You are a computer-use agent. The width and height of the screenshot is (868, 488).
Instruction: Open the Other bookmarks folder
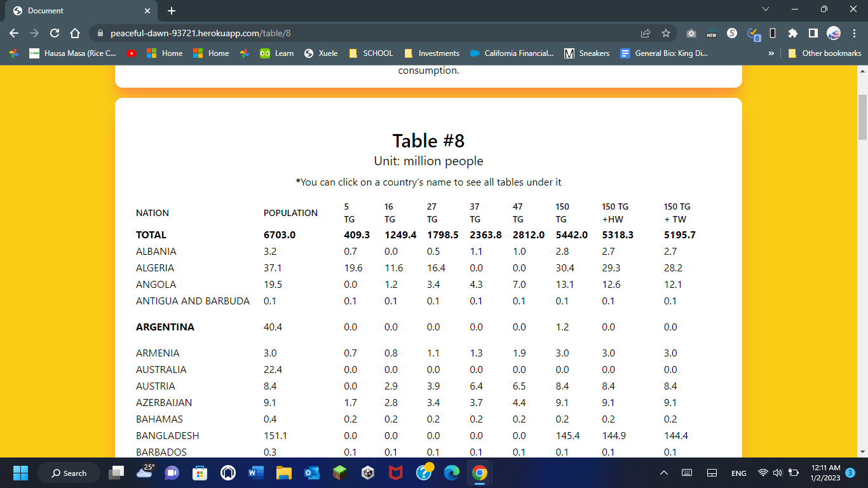pyautogui.click(x=824, y=53)
